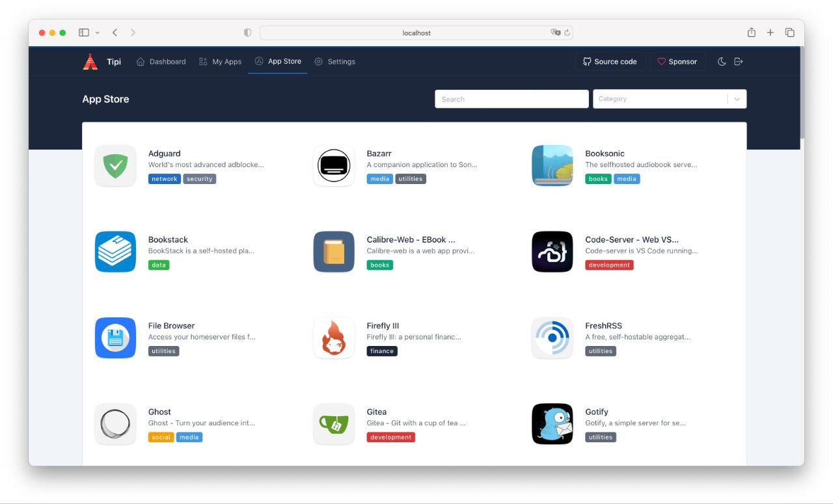Click Bookstack's data tag
The width and height of the screenshot is (833, 504).
159,265
